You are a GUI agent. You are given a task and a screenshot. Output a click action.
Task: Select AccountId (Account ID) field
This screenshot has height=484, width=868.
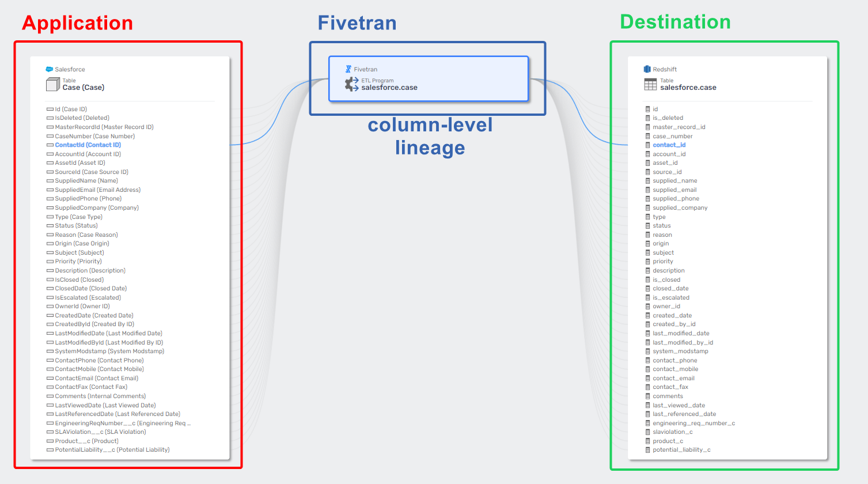[88, 154]
